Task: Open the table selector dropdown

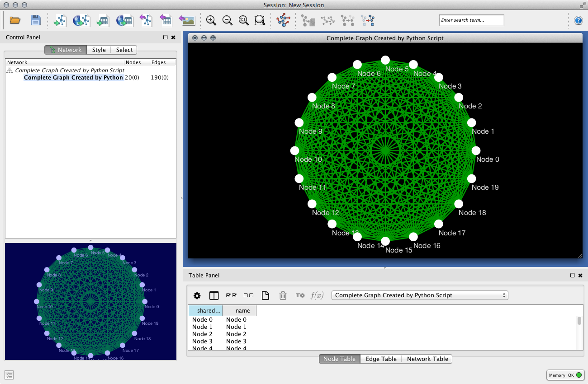Action: [x=419, y=295]
